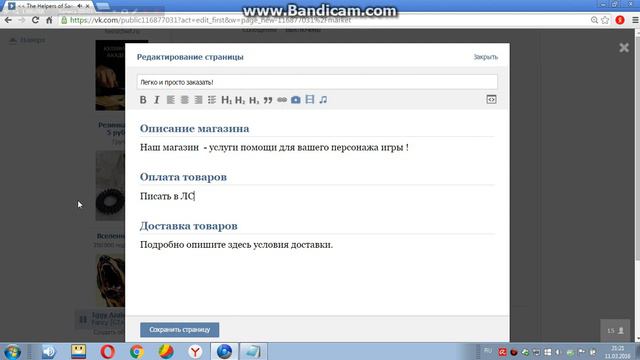640x360 pixels.
Task: Open the speaker app on the taskbar
Action: point(49,351)
